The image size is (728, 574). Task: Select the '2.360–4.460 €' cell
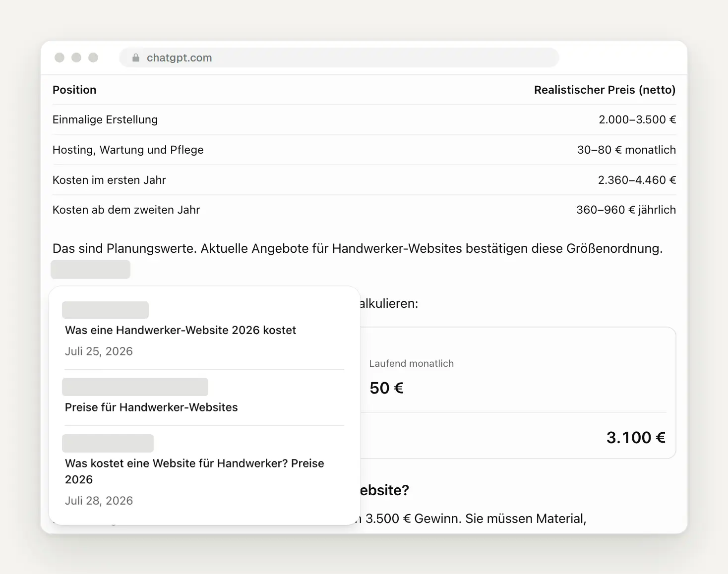(x=637, y=180)
